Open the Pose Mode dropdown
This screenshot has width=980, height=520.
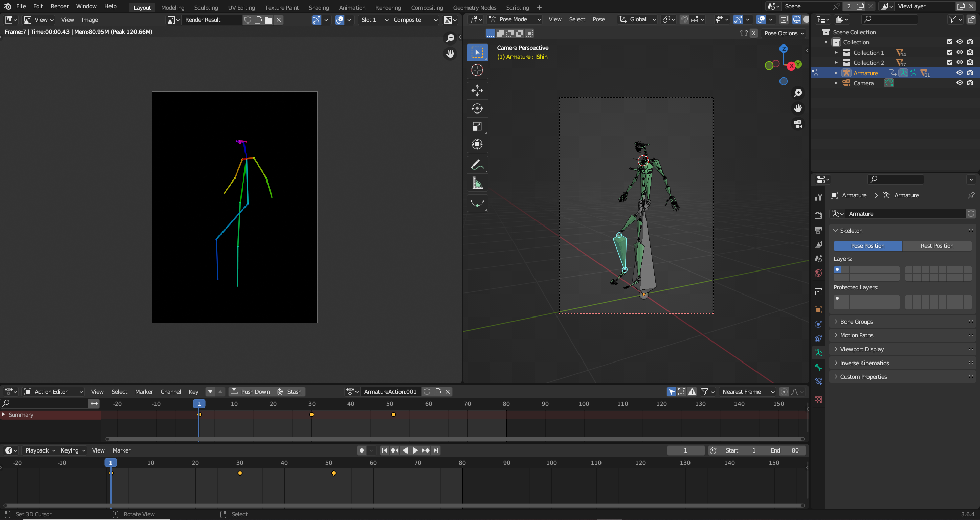tap(515, 19)
